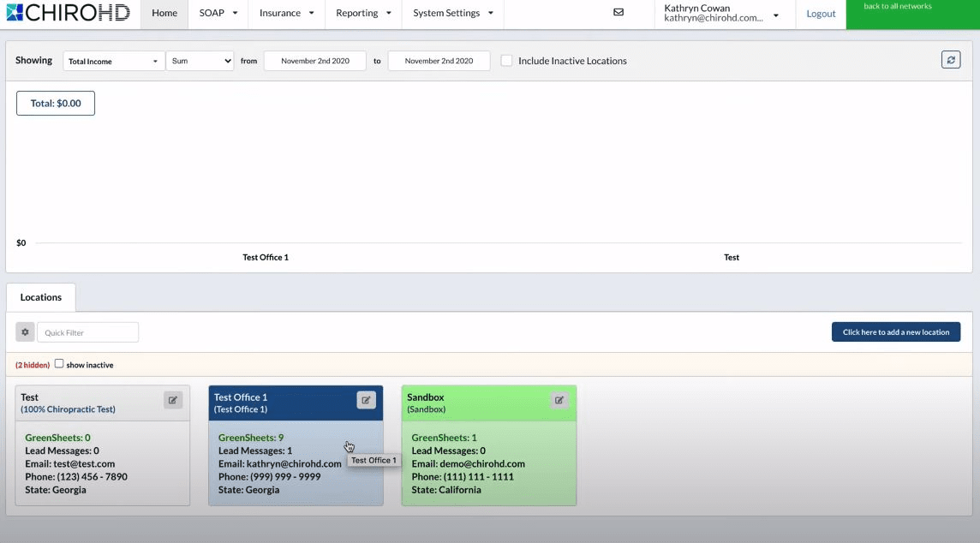
Task: Toggle the show inactive checkbox
Action: [x=59, y=364]
